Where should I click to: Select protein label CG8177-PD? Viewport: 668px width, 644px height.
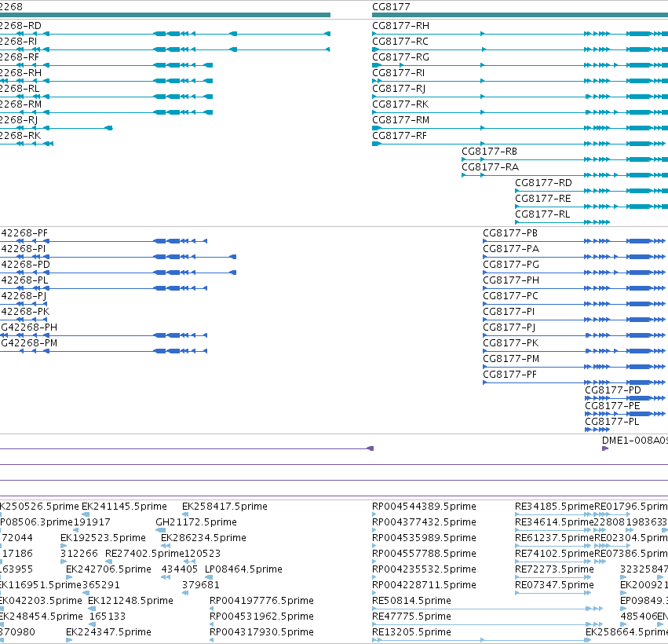click(x=612, y=391)
